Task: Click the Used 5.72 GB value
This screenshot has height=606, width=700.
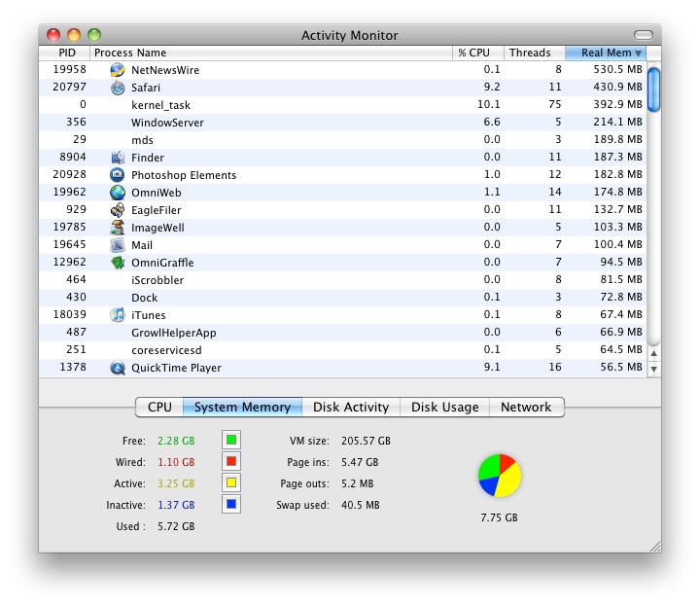Action: pos(176,526)
